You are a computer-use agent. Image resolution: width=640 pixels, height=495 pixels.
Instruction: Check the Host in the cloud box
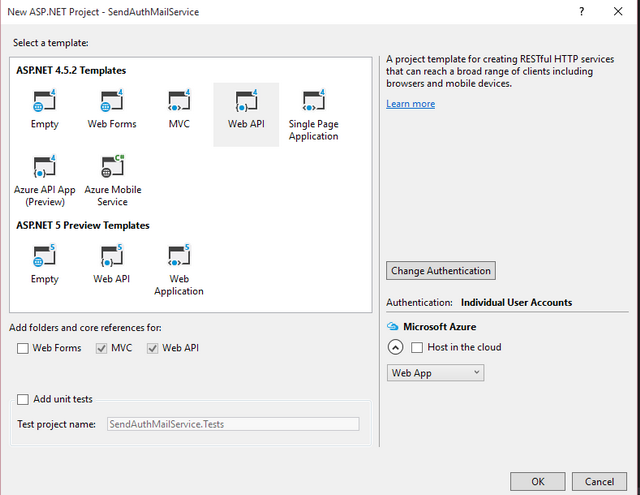(417, 347)
